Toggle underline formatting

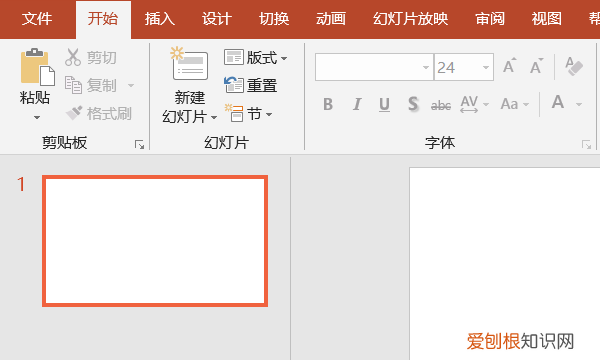[x=385, y=104]
